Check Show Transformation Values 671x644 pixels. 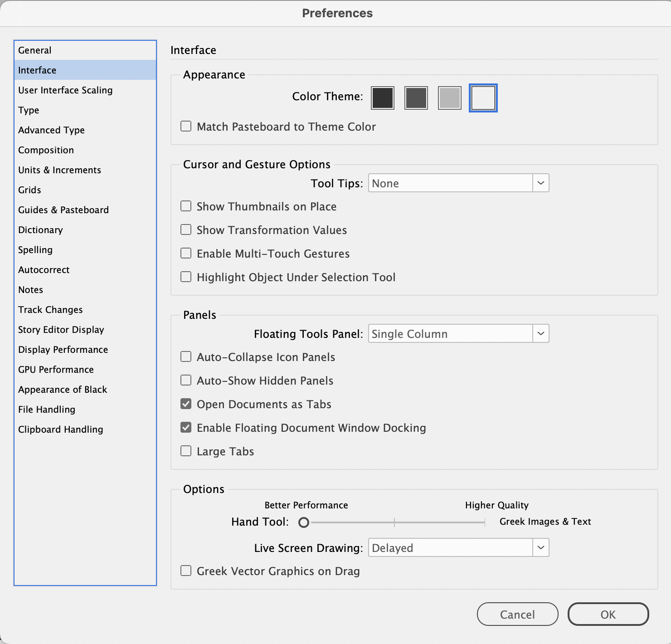tap(186, 229)
